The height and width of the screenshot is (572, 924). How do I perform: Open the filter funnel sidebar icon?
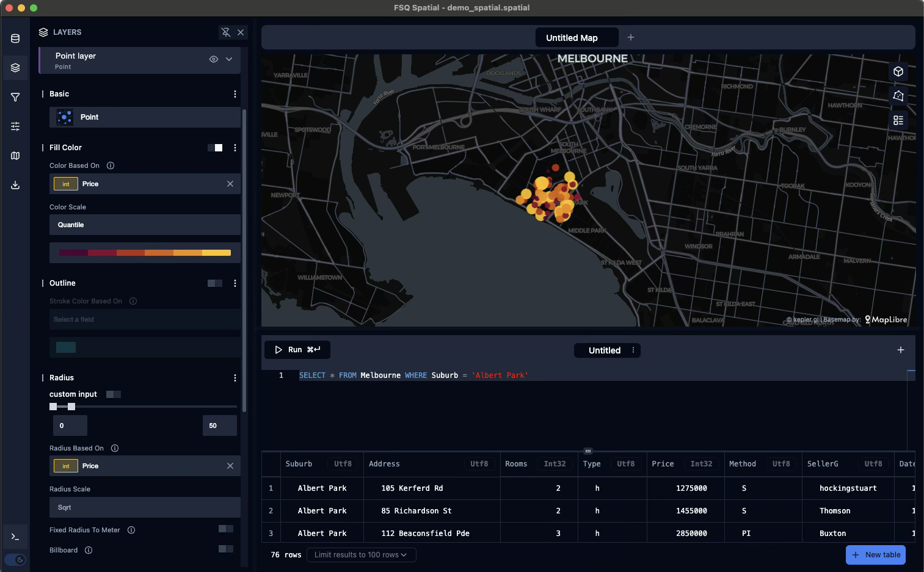click(15, 97)
